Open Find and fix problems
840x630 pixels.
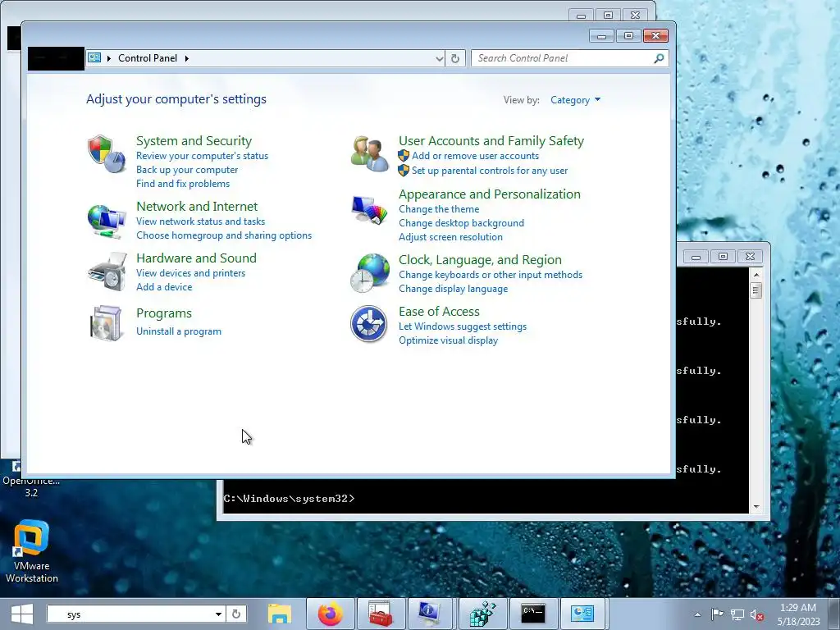pos(183,184)
